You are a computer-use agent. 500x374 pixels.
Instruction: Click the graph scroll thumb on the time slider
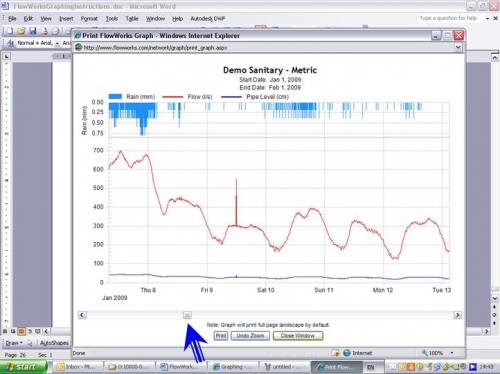point(187,315)
